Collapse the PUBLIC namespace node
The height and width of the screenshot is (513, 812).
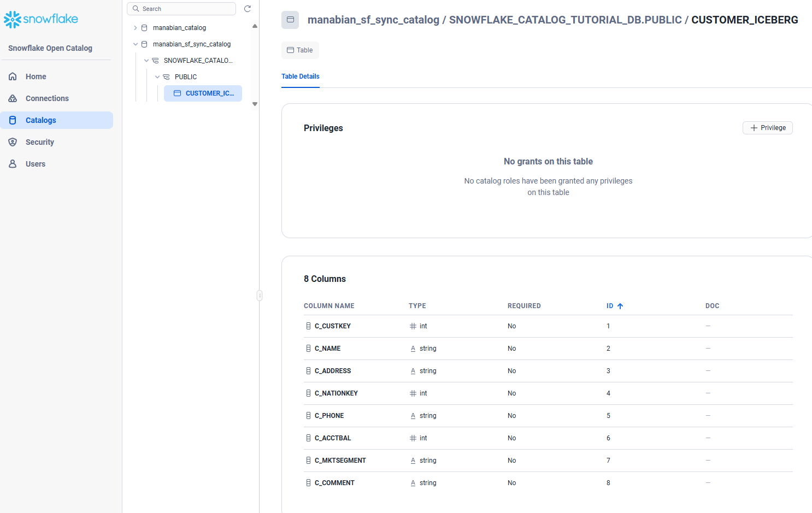coord(157,77)
